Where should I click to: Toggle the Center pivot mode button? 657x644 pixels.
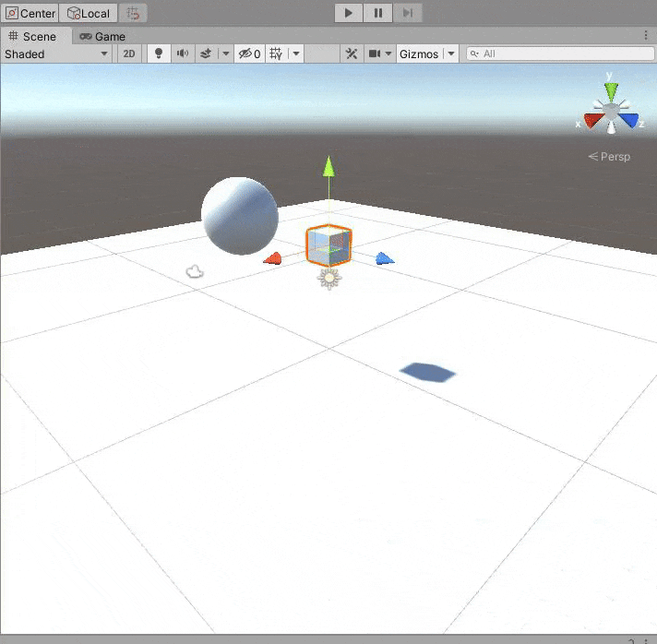30,14
